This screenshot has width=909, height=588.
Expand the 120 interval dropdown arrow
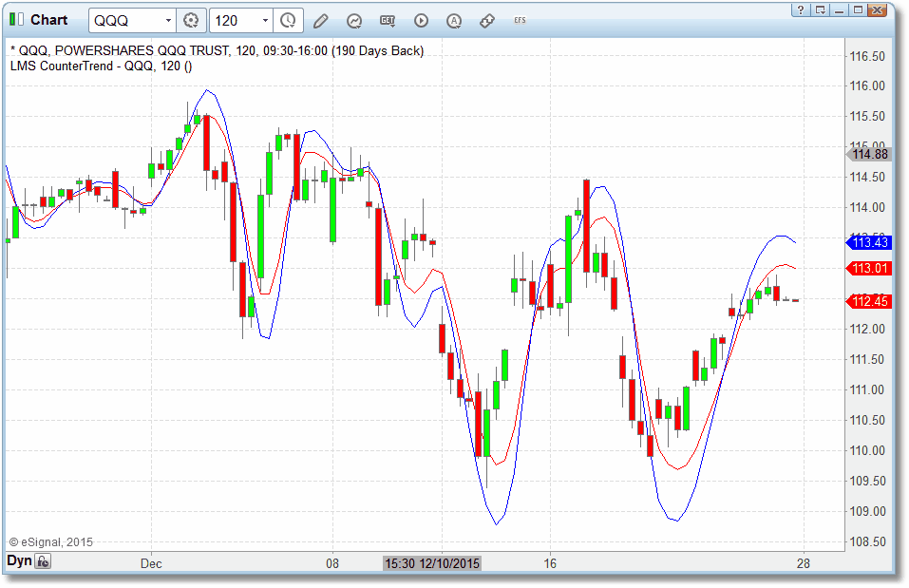click(266, 21)
